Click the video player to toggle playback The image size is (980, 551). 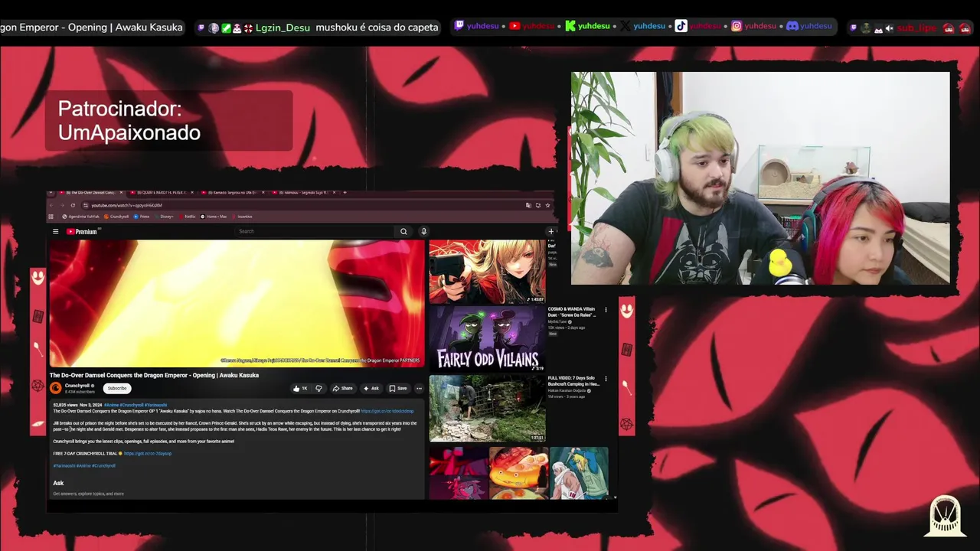click(x=237, y=303)
